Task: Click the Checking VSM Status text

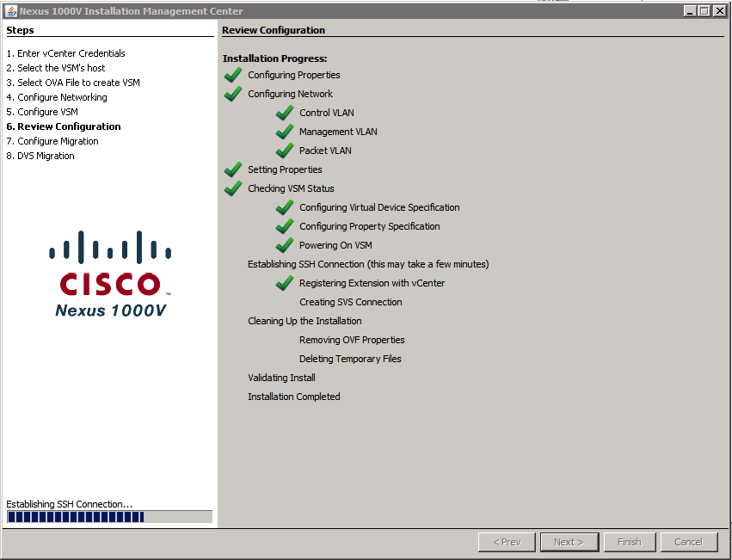Action: pyautogui.click(x=291, y=188)
